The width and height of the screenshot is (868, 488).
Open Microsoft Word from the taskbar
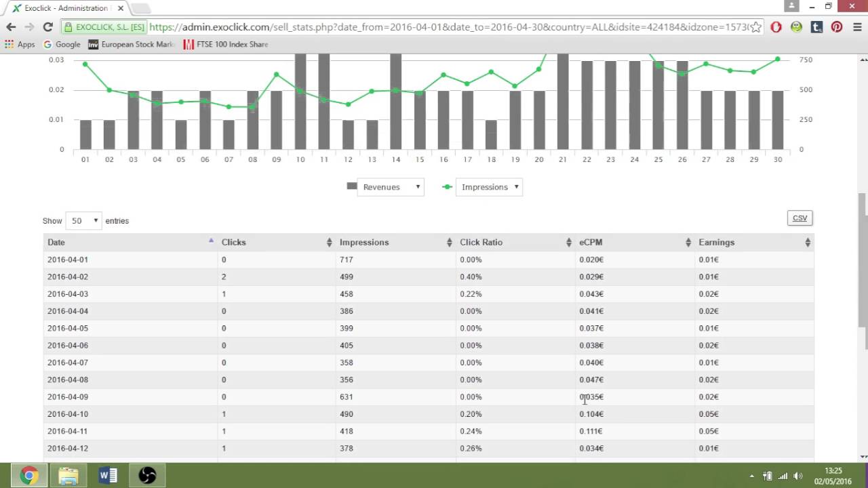pyautogui.click(x=108, y=475)
